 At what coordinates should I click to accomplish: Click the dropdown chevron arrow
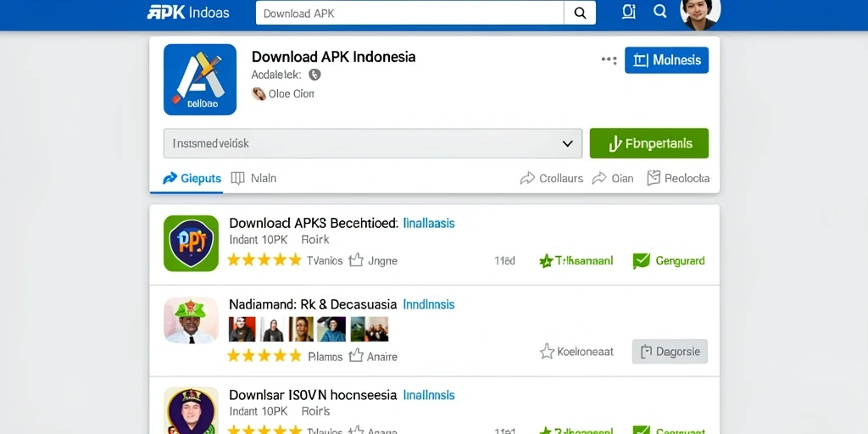click(567, 143)
